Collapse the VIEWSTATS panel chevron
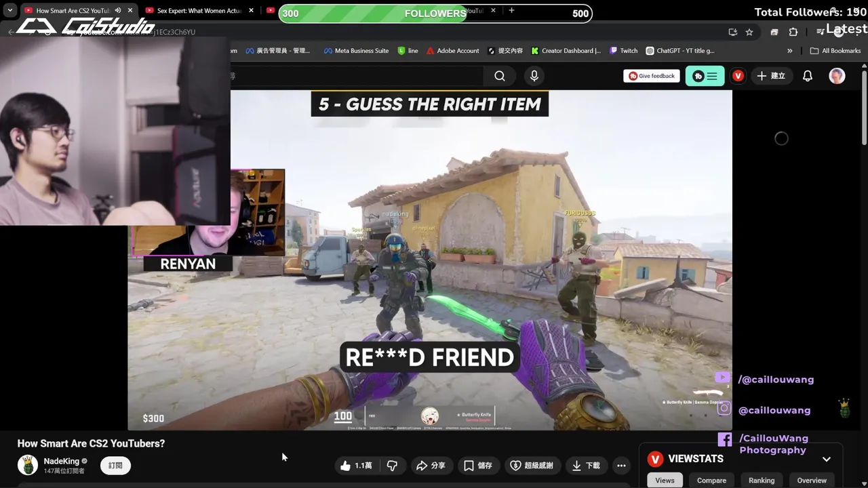The height and width of the screenshot is (488, 868). [x=827, y=460]
